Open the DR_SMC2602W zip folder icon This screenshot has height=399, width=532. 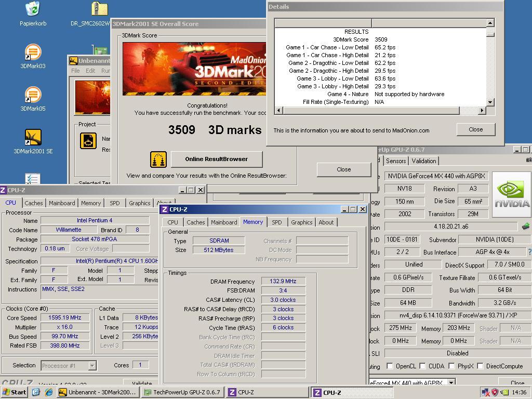click(100, 8)
